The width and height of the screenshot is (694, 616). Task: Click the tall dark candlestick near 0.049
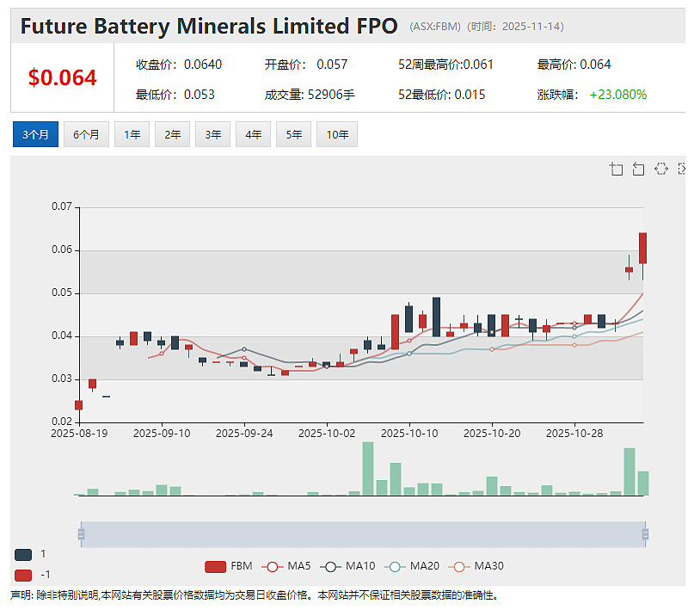(436, 317)
